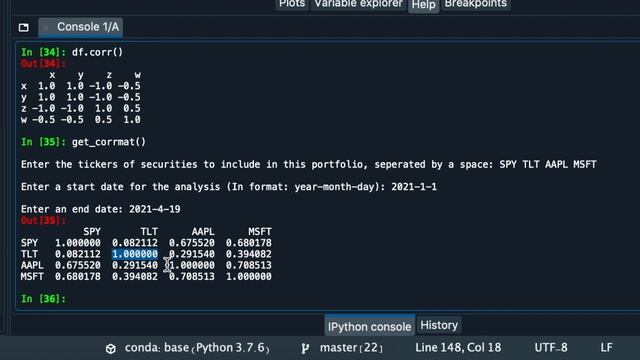Click Line 148, Col 18 status
The width and height of the screenshot is (640, 360).
(x=458, y=347)
